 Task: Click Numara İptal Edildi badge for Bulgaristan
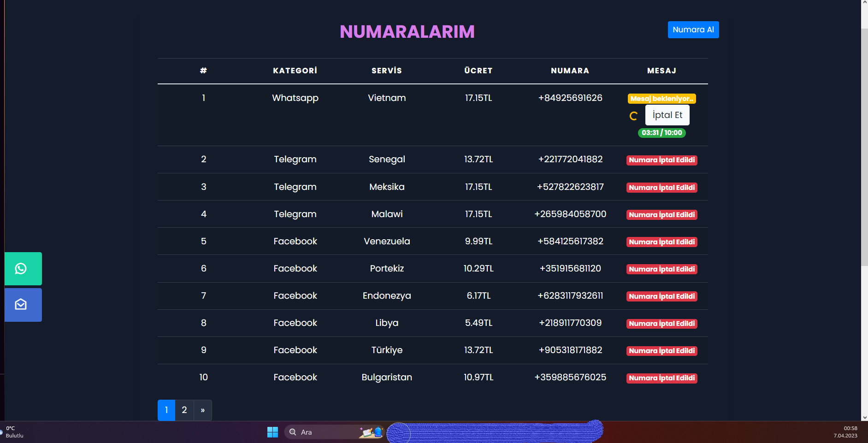(x=661, y=378)
